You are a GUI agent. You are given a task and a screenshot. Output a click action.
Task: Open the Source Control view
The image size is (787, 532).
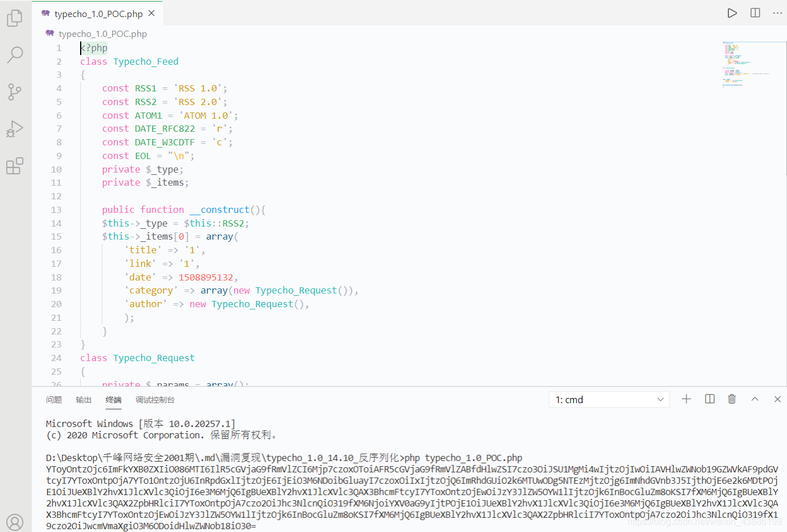pos(15,91)
